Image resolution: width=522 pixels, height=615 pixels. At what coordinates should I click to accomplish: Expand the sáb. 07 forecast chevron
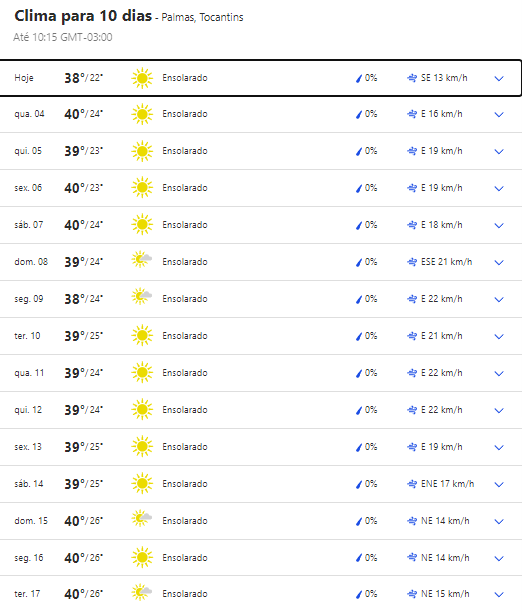tap(499, 226)
